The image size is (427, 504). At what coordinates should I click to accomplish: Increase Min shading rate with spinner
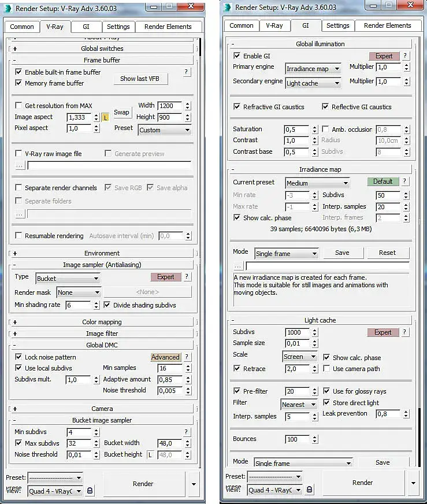[x=96, y=303]
